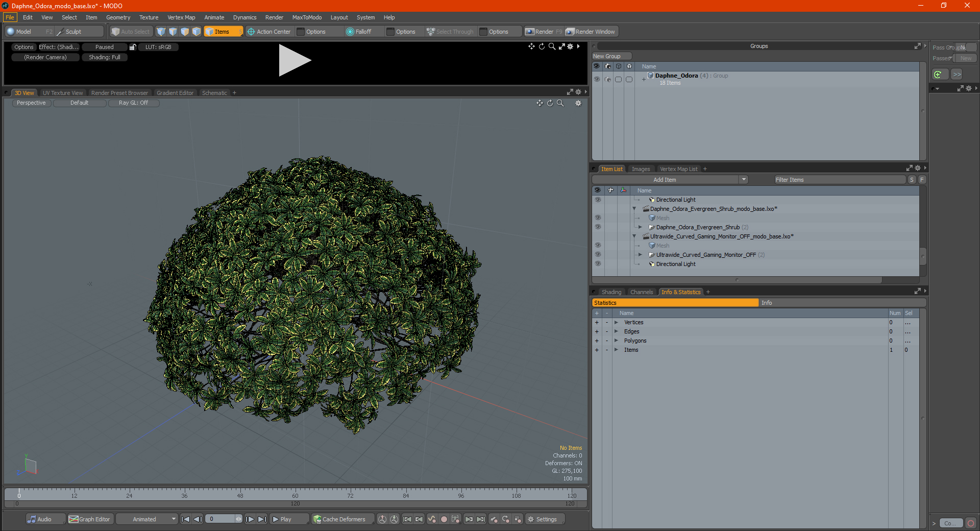980x531 pixels.
Task: Toggle lock icon next to Paused
Action: (133, 47)
